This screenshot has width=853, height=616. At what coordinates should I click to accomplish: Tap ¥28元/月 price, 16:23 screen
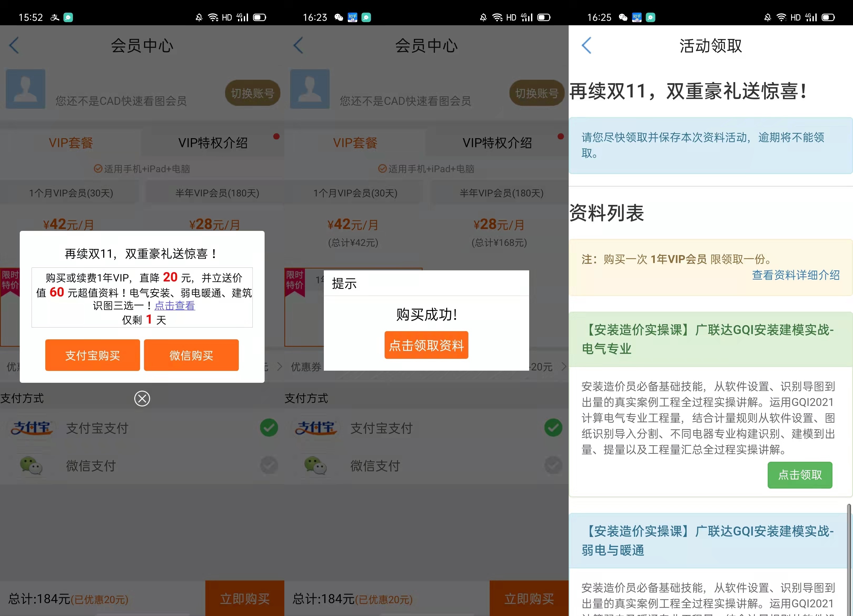point(499,225)
